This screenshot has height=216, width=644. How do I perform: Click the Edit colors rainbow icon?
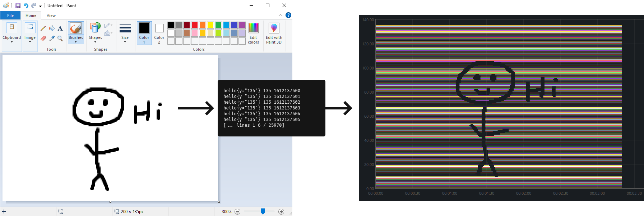[253, 28]
